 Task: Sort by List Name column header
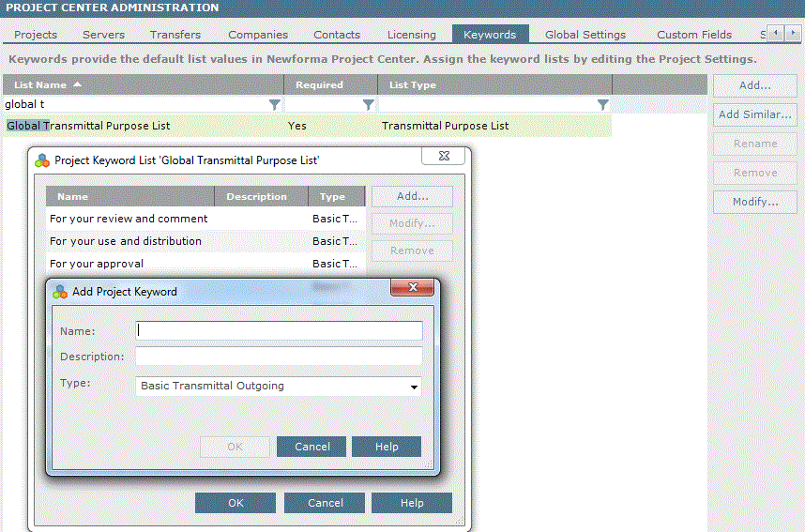(144, 84)
